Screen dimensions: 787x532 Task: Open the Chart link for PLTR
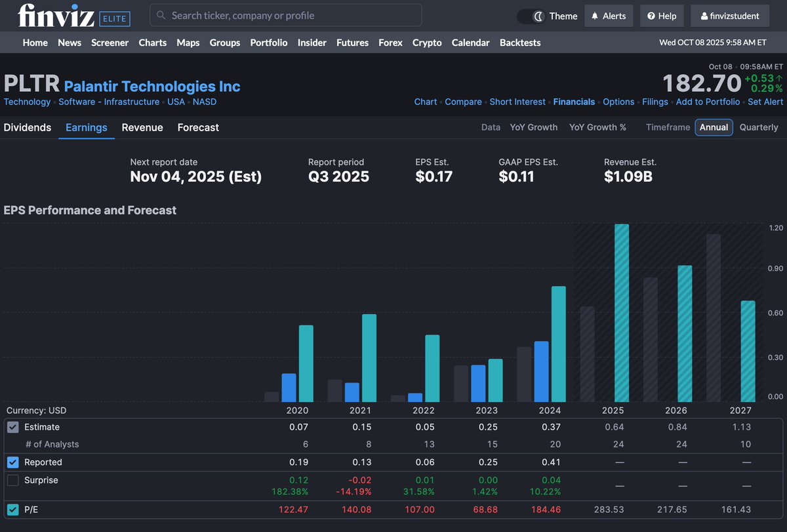(x=426, y=102)
